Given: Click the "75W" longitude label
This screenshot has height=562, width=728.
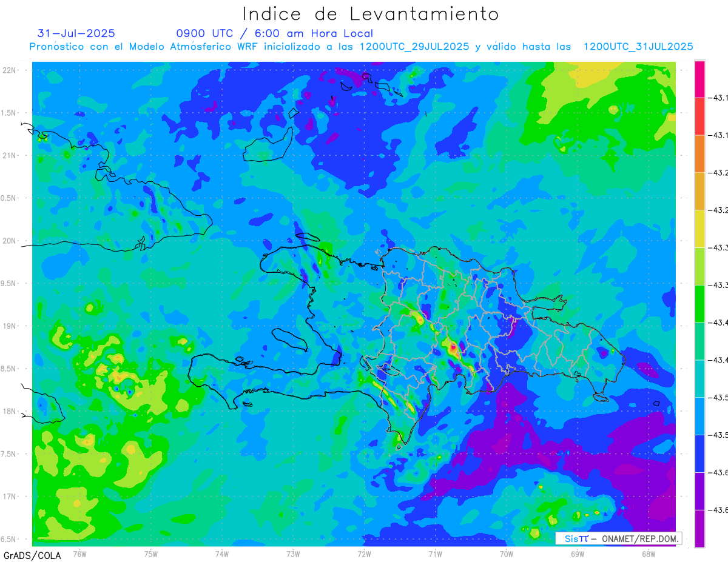Looking at the screenshot, I should pyautogui.click(x=150, y=554).
